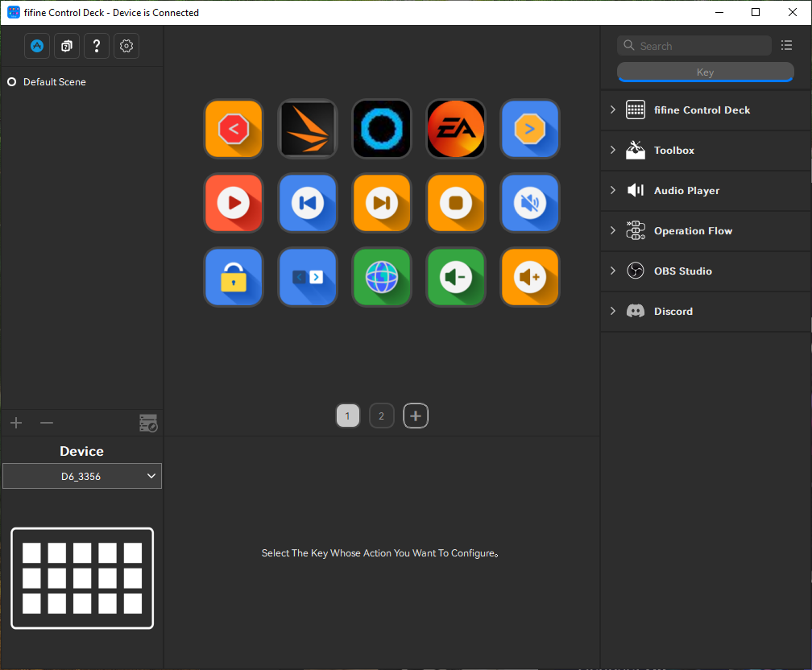Click the blue profile icon in top toolbar

coord(37,46)
